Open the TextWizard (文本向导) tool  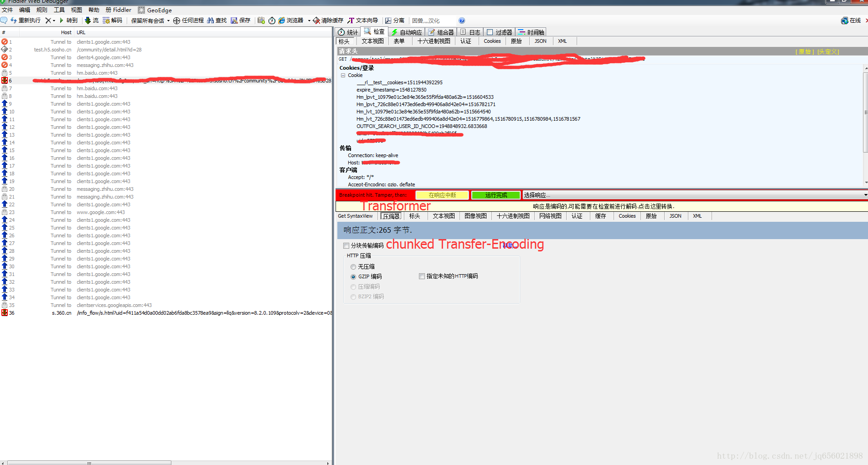pos(363,20)
